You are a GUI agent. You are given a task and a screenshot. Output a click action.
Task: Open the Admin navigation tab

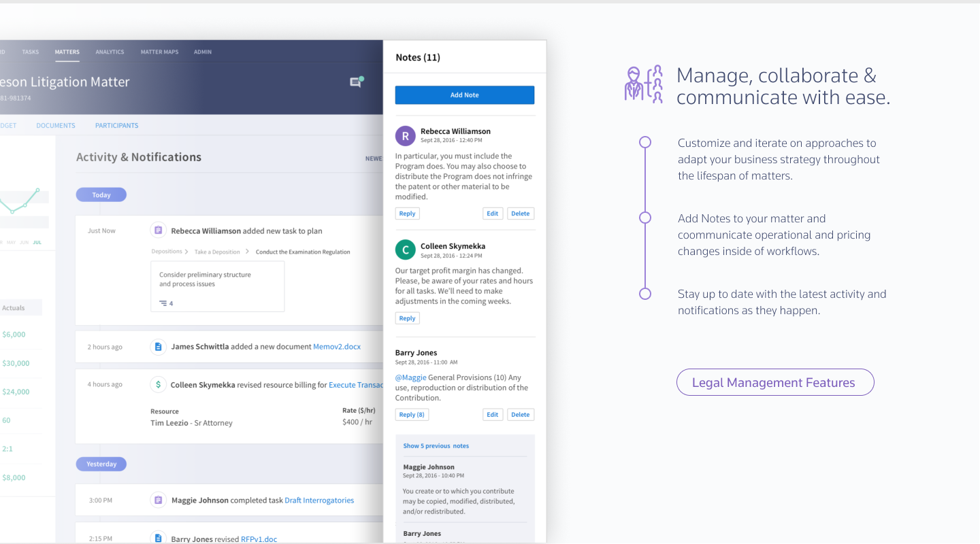203,52
